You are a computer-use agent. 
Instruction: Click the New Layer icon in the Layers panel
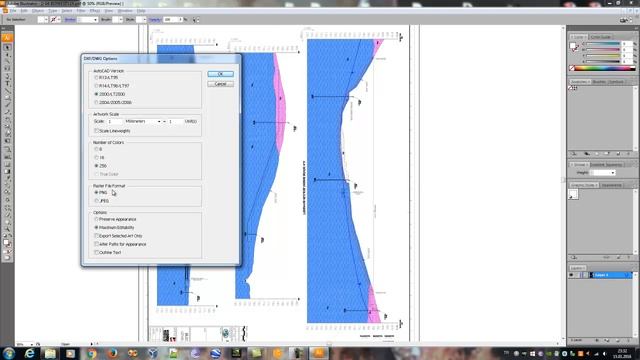tap(619, 340)
